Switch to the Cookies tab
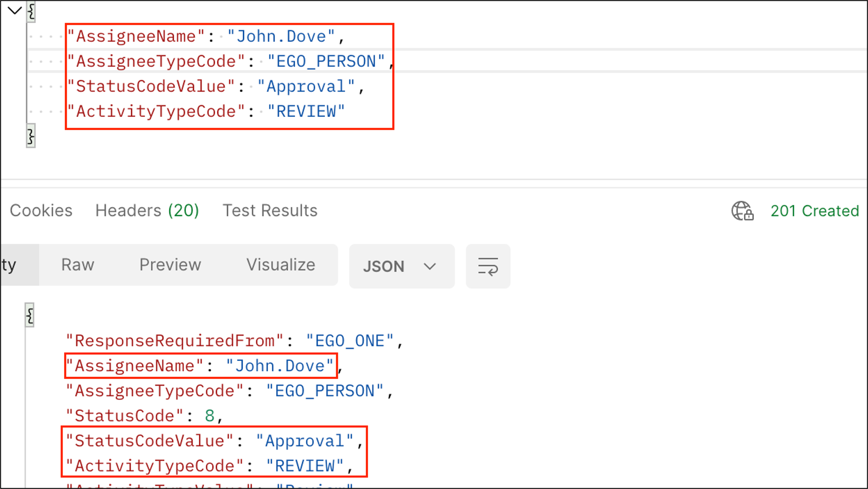The height and width of the screenshot is (489, 868). point(41,211)
